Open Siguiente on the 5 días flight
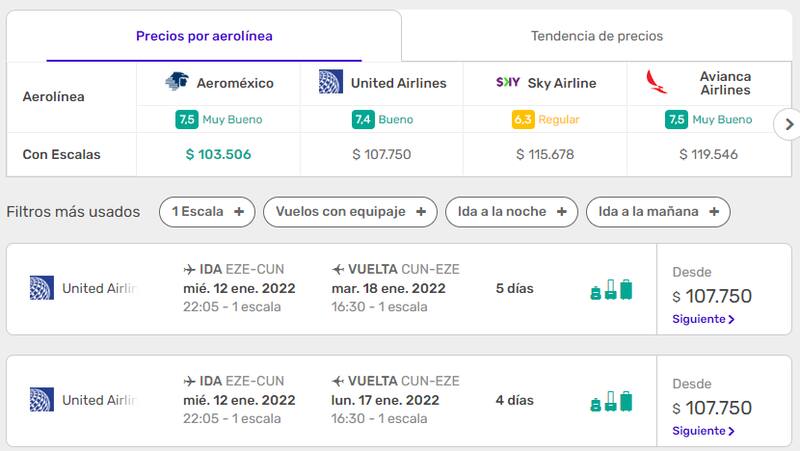800x451 pixels. click(x=704, y=320)
